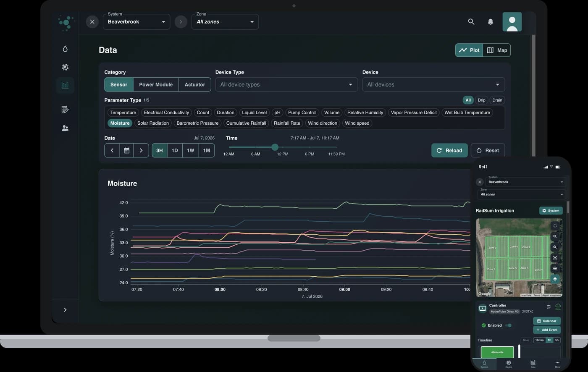Image resolution: width=588 pixels, height=372 pixels.
Task: Toggle the Liquid Level chip
Action: (x=255, y=113)
